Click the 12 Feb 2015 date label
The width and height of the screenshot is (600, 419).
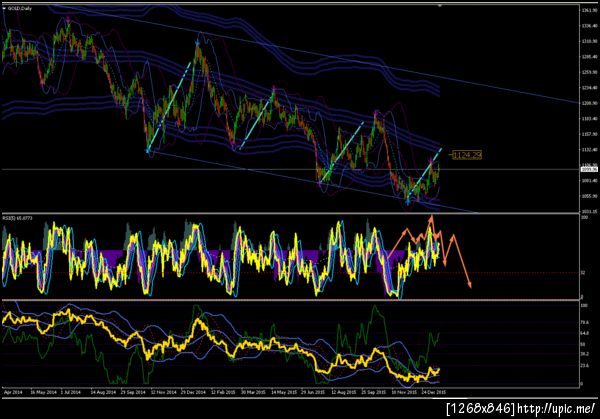coord(223,392)
